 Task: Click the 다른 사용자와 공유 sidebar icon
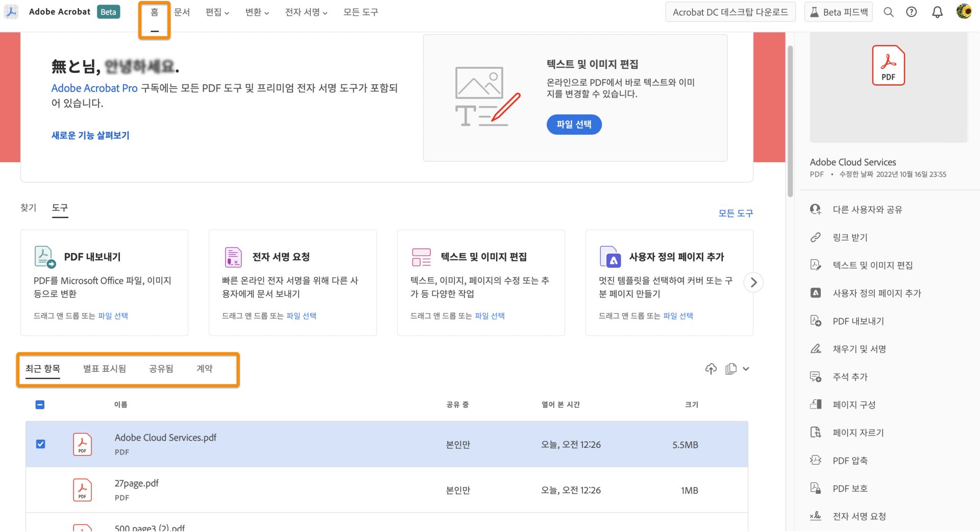click(816, 209)
